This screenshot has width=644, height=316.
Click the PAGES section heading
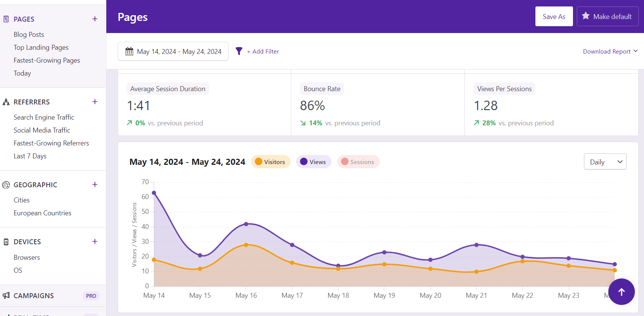(x=24, y=19)
